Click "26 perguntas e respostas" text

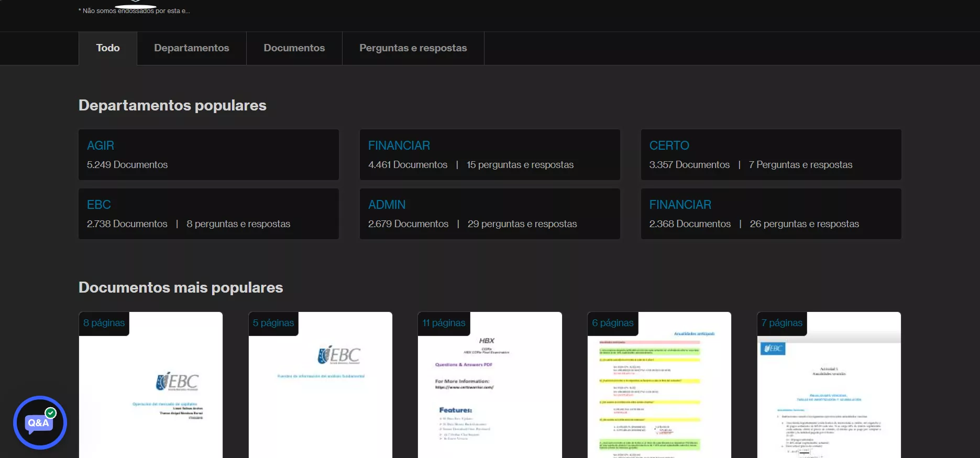(x=805, y=224)
